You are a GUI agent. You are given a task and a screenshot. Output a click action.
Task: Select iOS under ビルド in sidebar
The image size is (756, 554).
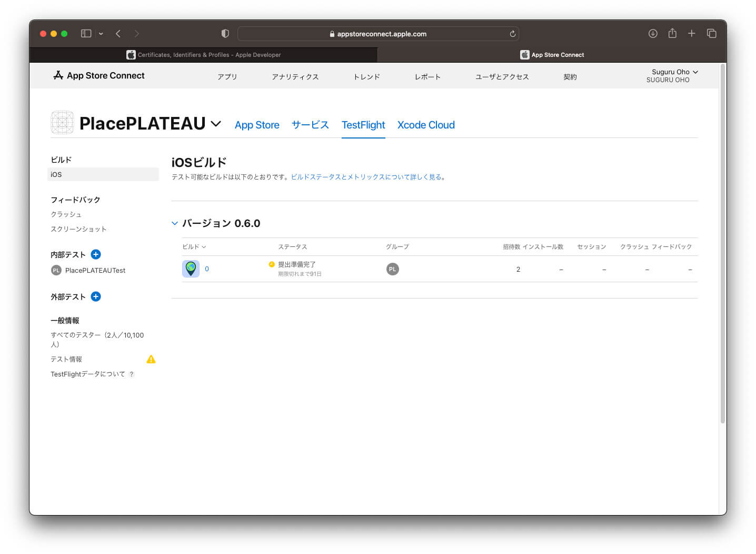[103, 174]
